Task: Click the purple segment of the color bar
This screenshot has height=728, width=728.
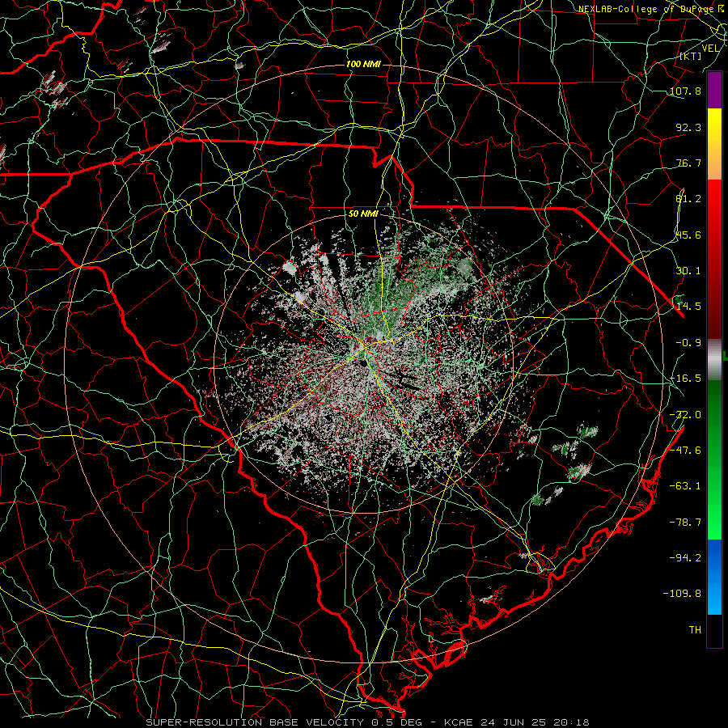Action: click(x=714, y=91)
